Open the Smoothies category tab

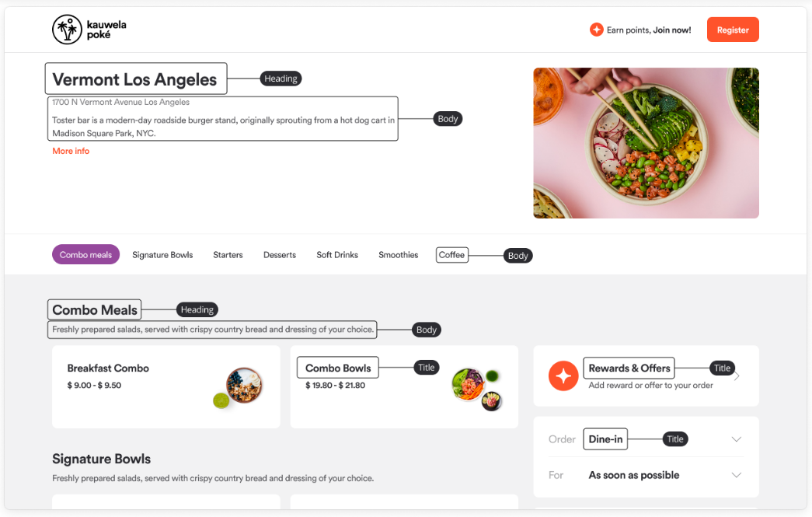pyautogui.click(x=398, y=255)
